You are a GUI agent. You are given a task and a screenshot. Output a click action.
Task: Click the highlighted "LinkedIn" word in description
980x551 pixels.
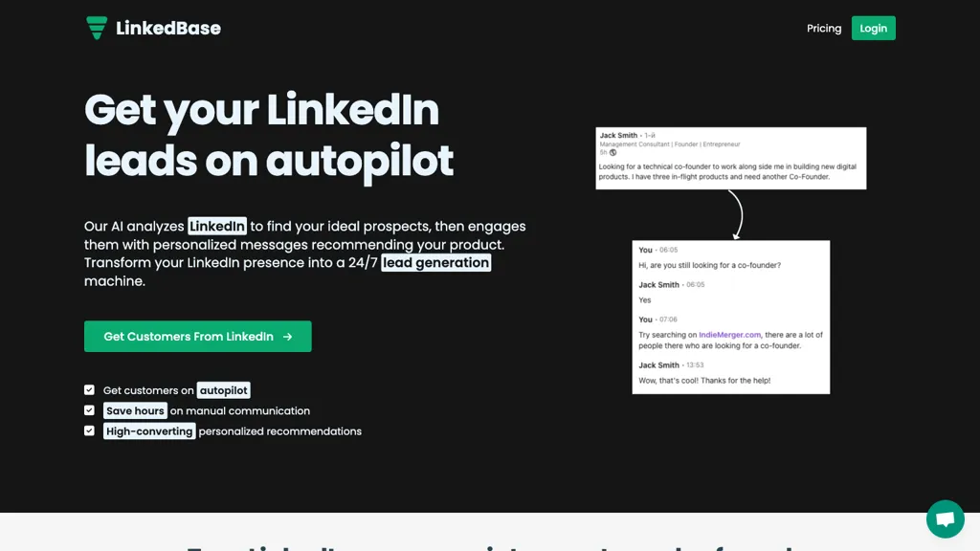(x=217, y=226)
